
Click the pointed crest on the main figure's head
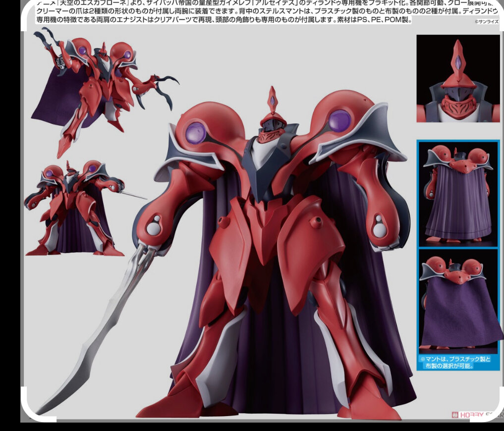pos(272,100)
